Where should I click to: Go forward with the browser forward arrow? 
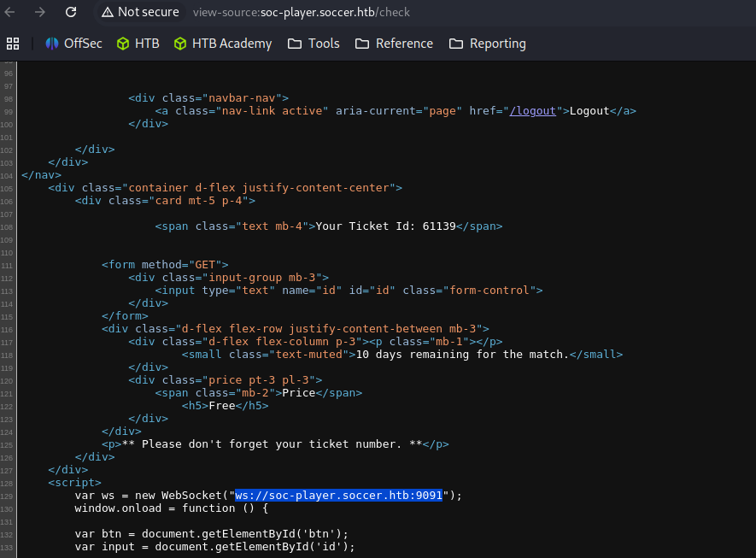[x=40, y=12]
